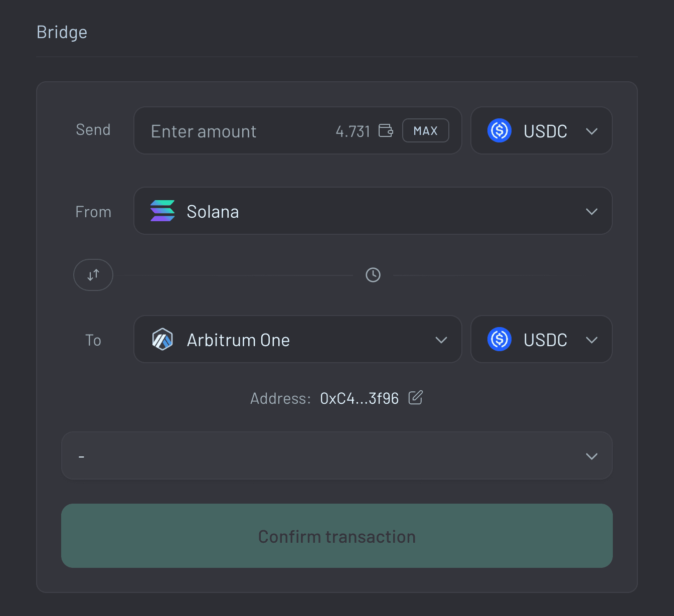Click the MAX amount button

coord(425,130)
